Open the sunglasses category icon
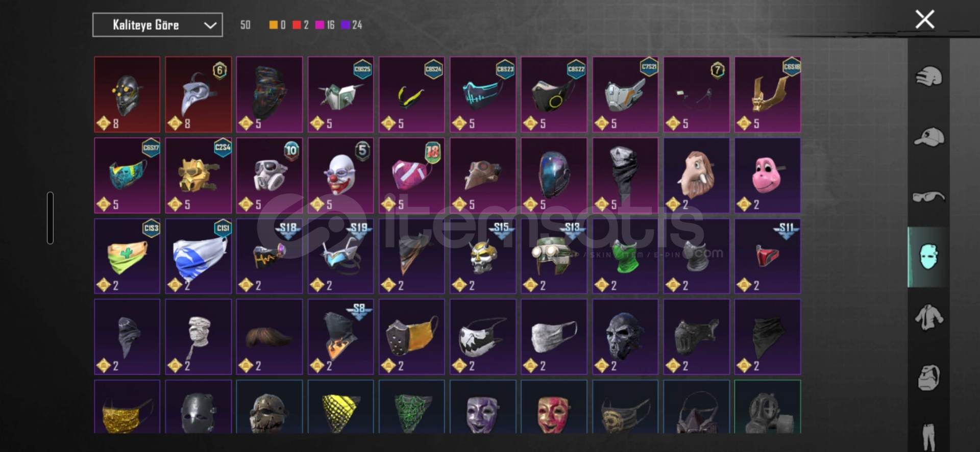 [x=928, y=196]
